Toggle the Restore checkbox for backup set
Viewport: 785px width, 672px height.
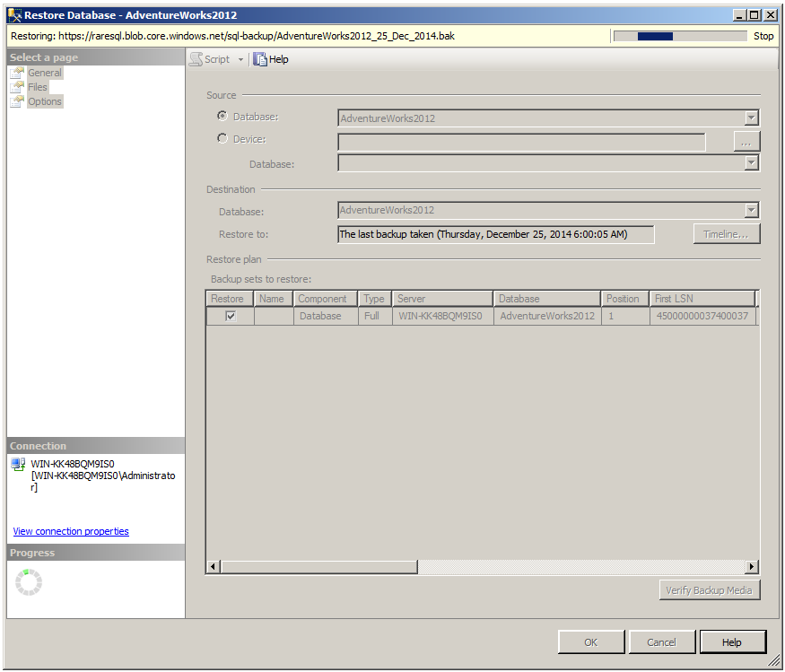pos(231,316)
